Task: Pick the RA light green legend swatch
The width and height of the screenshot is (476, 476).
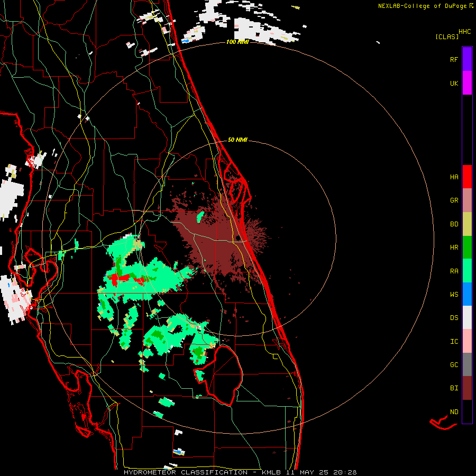Action: coord(467,271)
